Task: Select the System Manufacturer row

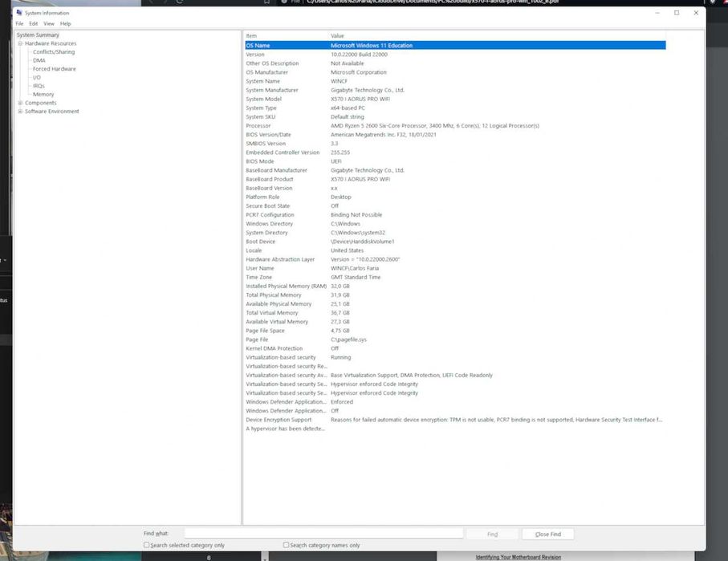Action: (x=455, y=90)
